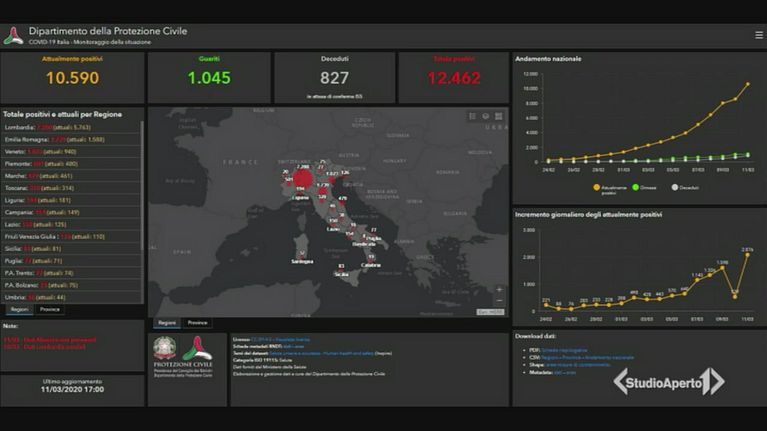This screenshot has width=767, height=431.
Task: Open the hamburger menu in the header
Action: [x=759, y=35]
